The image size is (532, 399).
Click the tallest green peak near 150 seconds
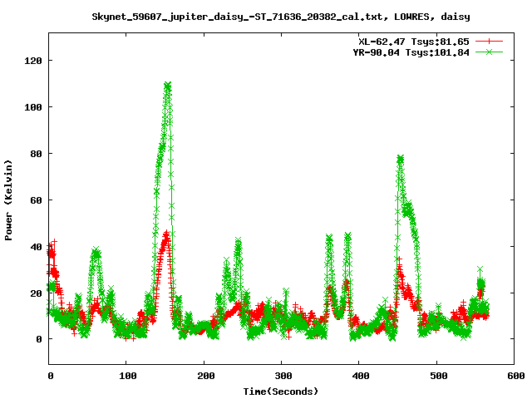click(168, 85)
